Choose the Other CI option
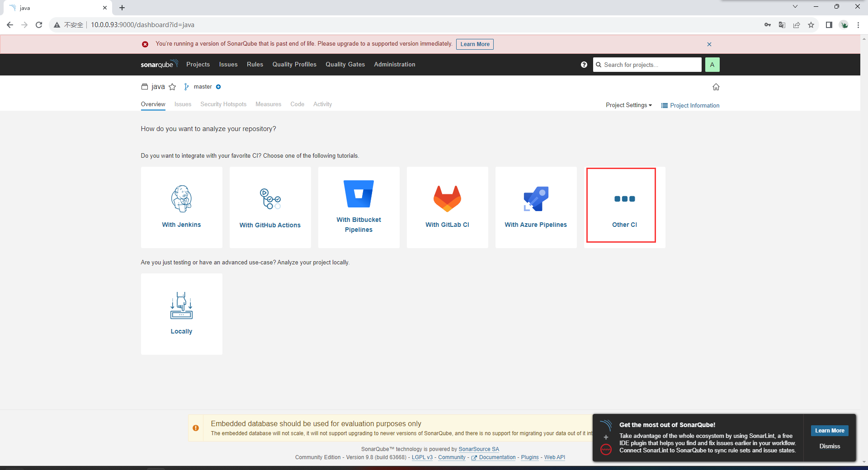 pos(624,207)
